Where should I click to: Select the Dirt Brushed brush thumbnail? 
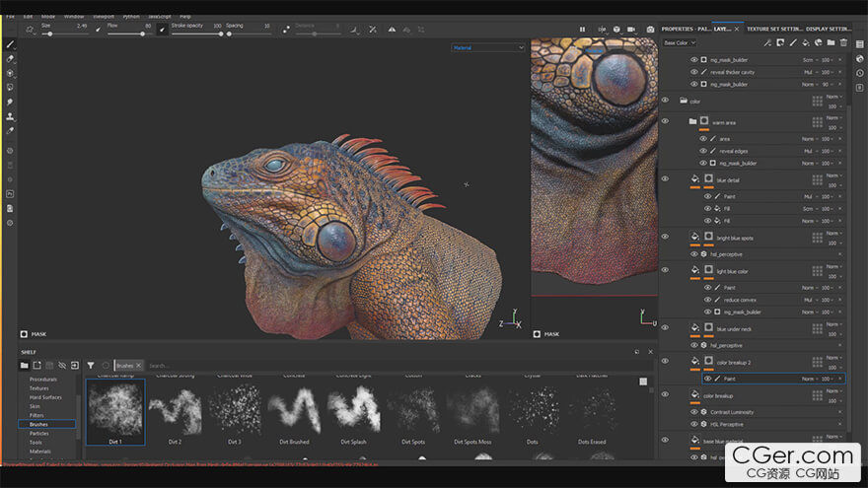[x=294, y=413]
